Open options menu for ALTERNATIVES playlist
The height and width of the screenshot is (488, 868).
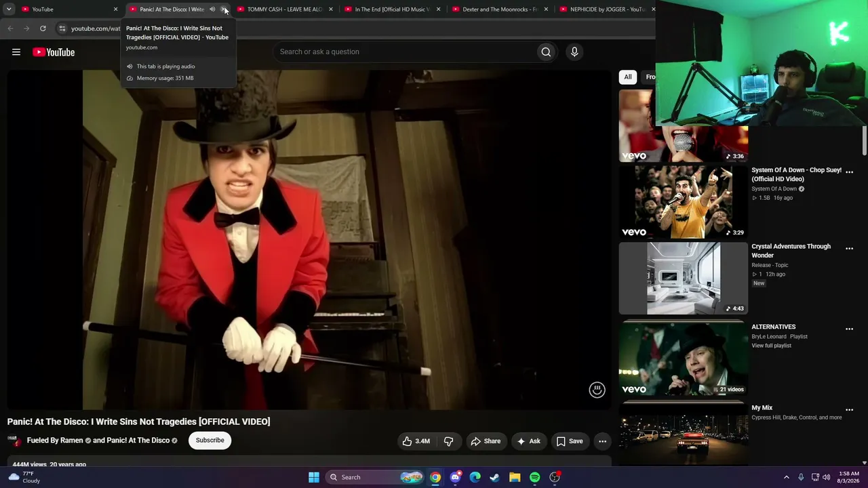(x=849, y=329)
